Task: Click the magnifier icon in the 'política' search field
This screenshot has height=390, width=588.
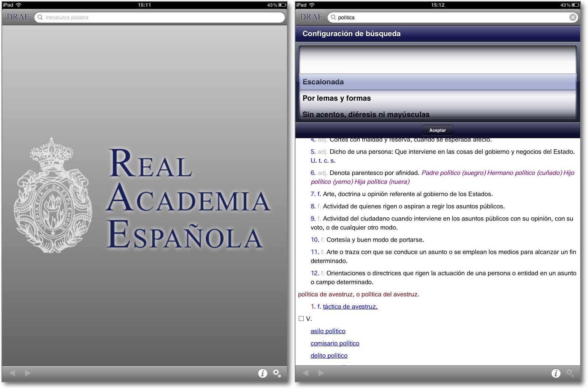Action: pyautogui.click(x=333, y=17)
